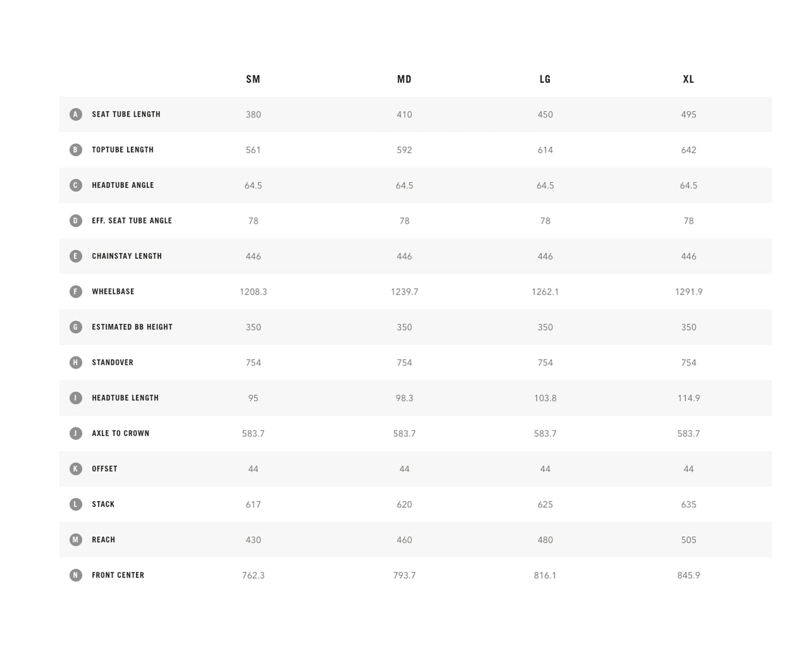Click the Eff. Seat Tube Angle label
The height and width of the screenshot is (650, 812).
pos(131,220)
